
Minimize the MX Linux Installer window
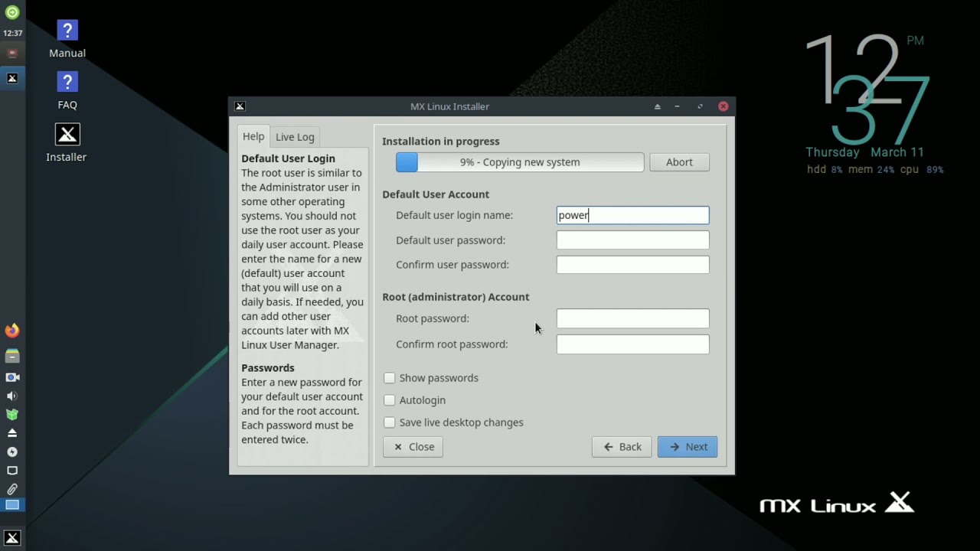pyautogui.click(x=677, y=106)
